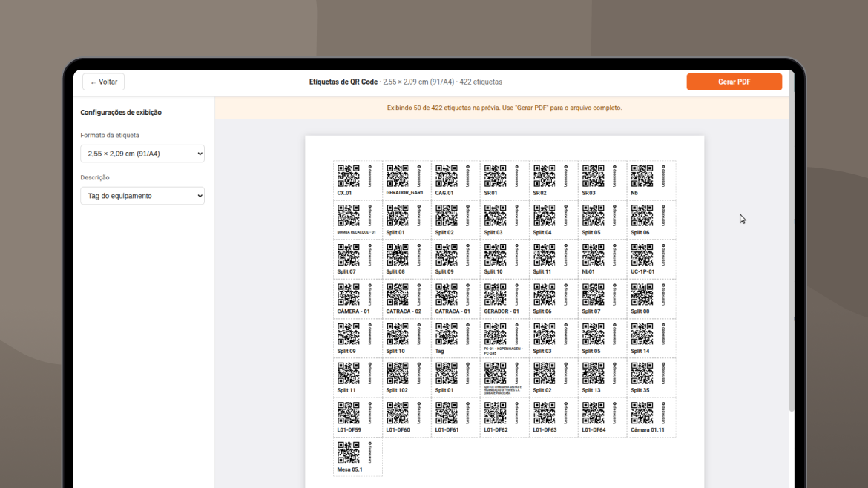Viewport: 868px width, 488px height.
Task: Select the QR code labeled CÂMERA - 01
Action: click(x=348, y=294)
